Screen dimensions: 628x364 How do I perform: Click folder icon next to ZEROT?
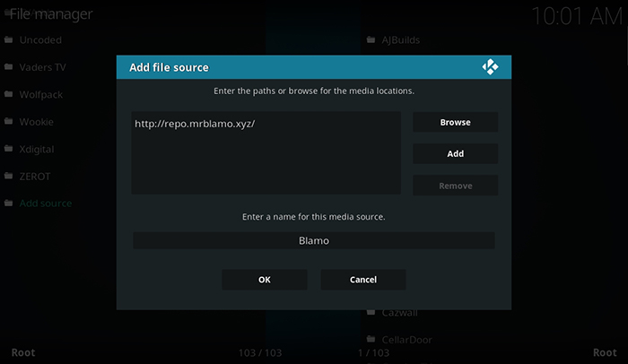tap(8, 176)
